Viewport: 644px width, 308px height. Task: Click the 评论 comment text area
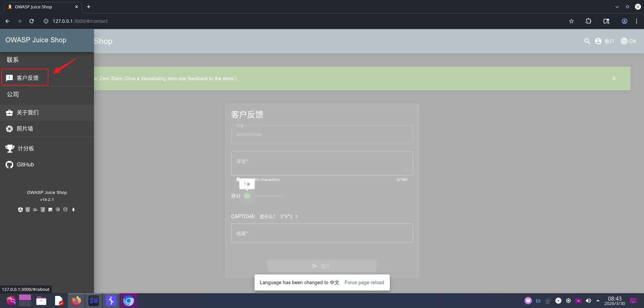[x=322, y=163]
